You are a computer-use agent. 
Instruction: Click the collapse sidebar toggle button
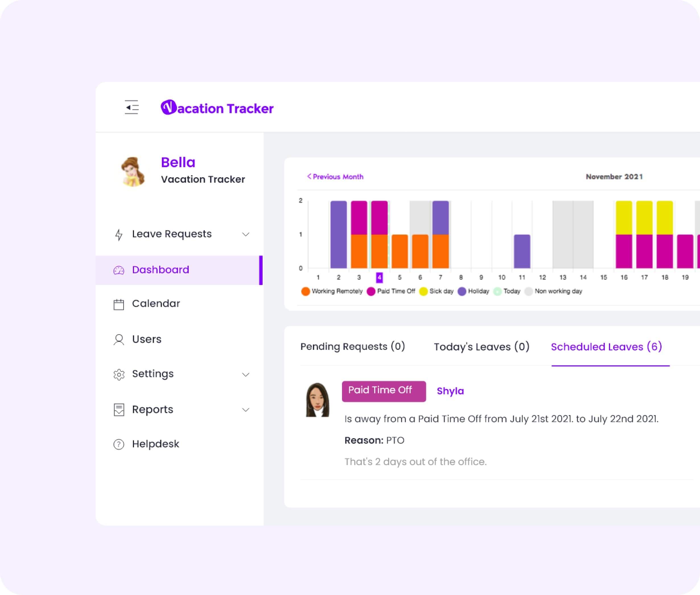131,108
